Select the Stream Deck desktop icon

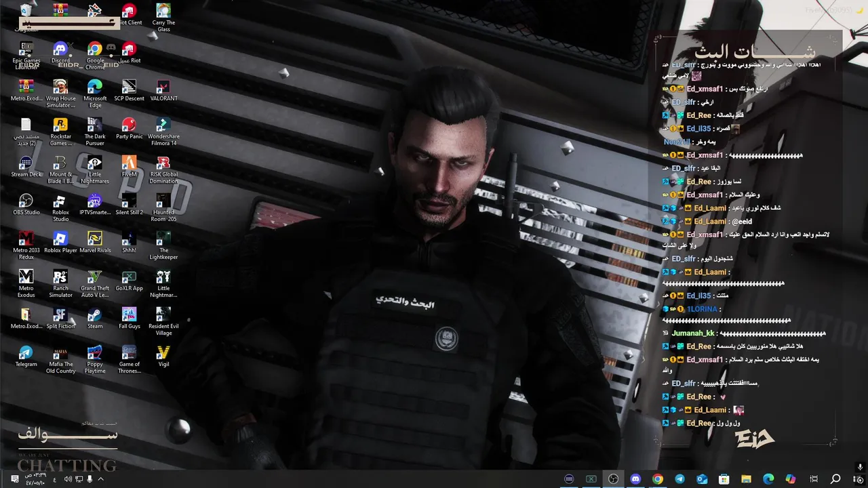(26, 167)
